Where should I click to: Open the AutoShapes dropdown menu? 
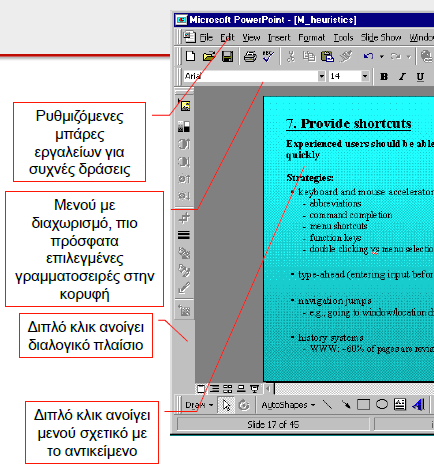(x=288, y=405)
